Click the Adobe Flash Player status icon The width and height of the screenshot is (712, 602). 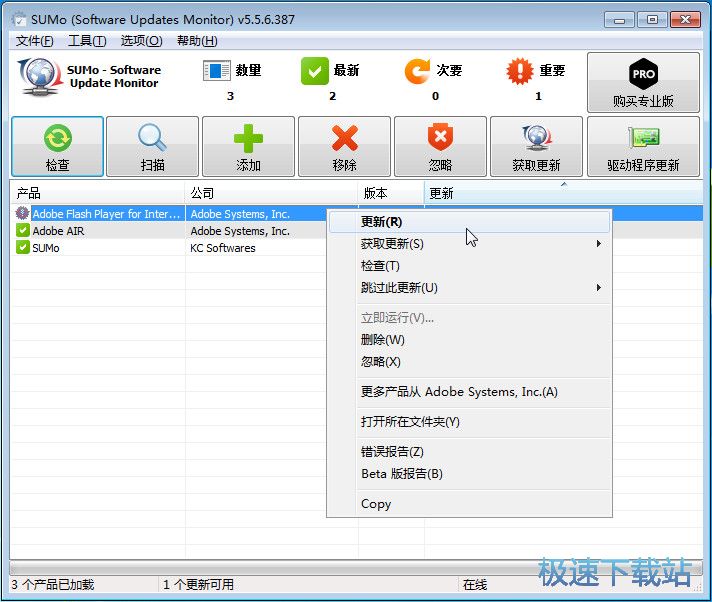point(22,213)
